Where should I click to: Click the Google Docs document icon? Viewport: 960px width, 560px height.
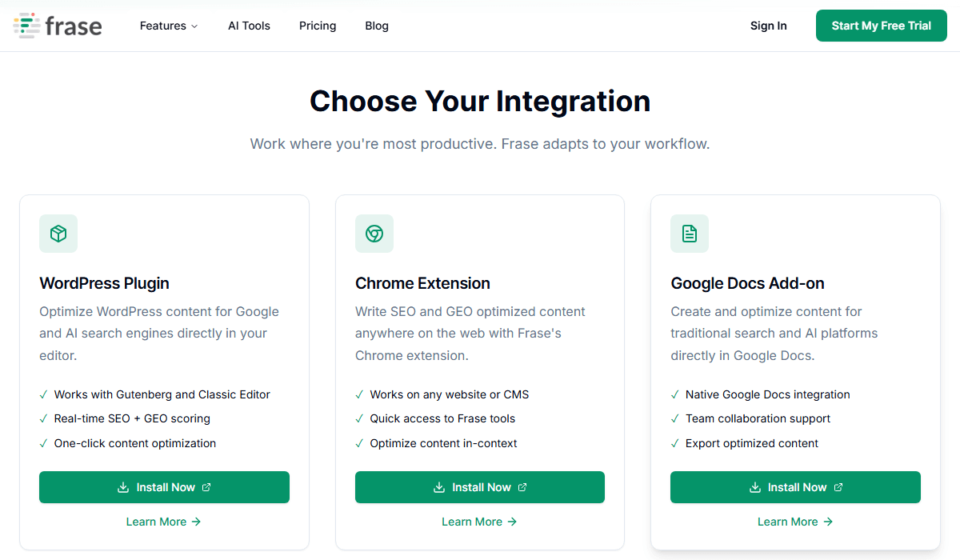[690, 234]
